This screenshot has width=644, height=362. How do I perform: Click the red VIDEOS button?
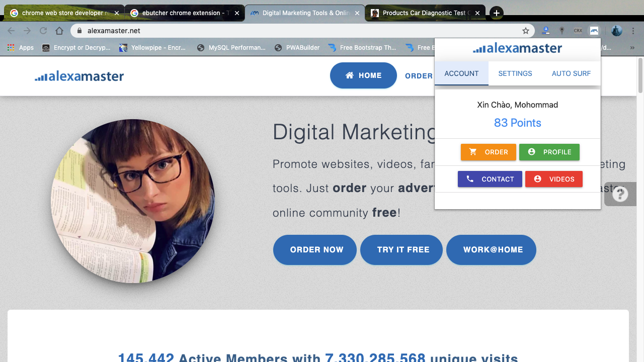[554, 179]
